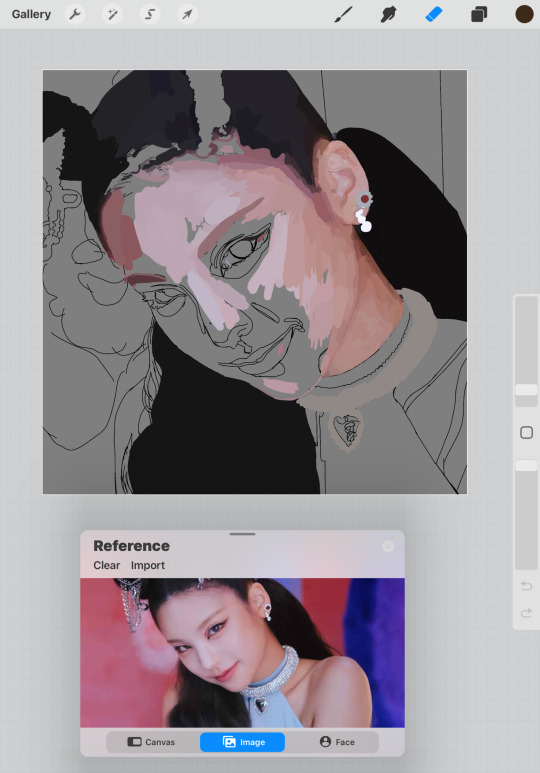Image resolution: width=540 pixels, height=773 pixels.
Task: Switch Reference to Image tab
Action: point(242,742)
